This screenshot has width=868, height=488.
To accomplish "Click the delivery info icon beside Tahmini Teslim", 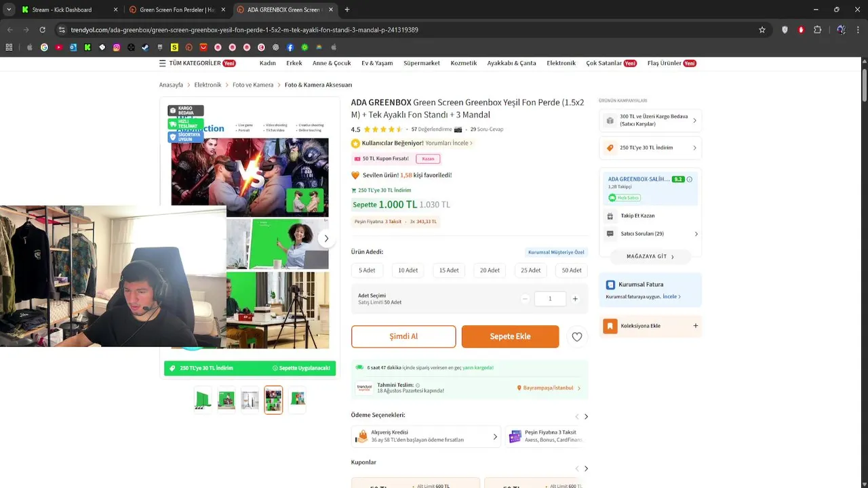I will [x=418, y=385].
